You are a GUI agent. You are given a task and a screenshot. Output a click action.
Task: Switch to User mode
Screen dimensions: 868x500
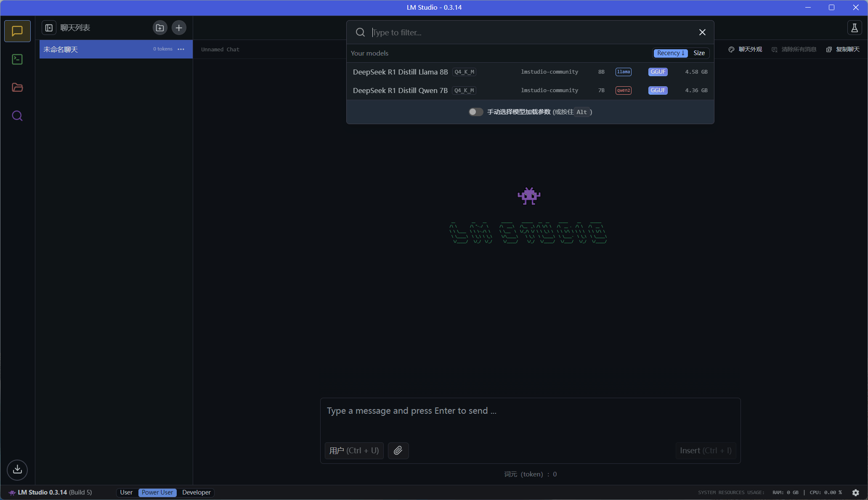point(126,492)
